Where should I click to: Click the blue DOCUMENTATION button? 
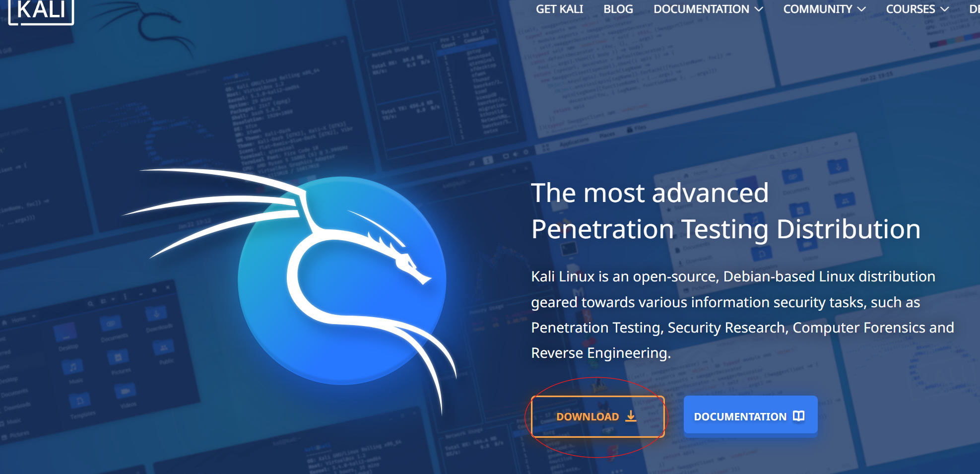(750, 416)
